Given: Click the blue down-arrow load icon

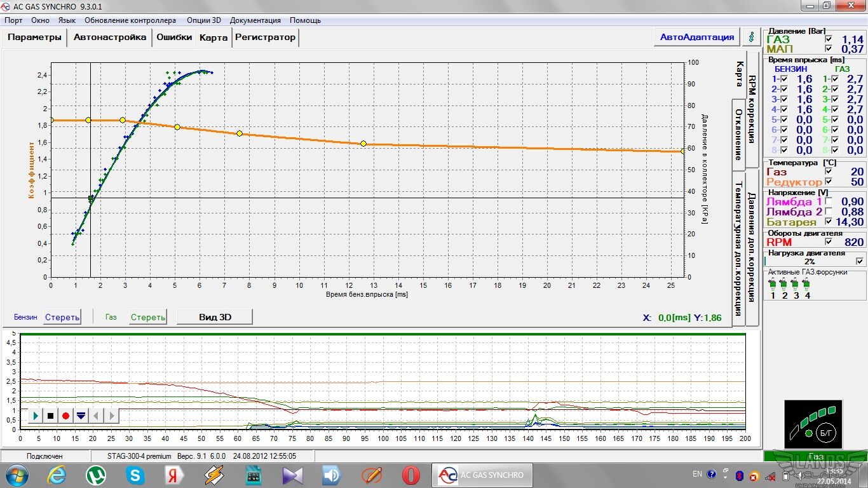Looking at the screenshot, I should pyautogui.click(x=81, y=416).
